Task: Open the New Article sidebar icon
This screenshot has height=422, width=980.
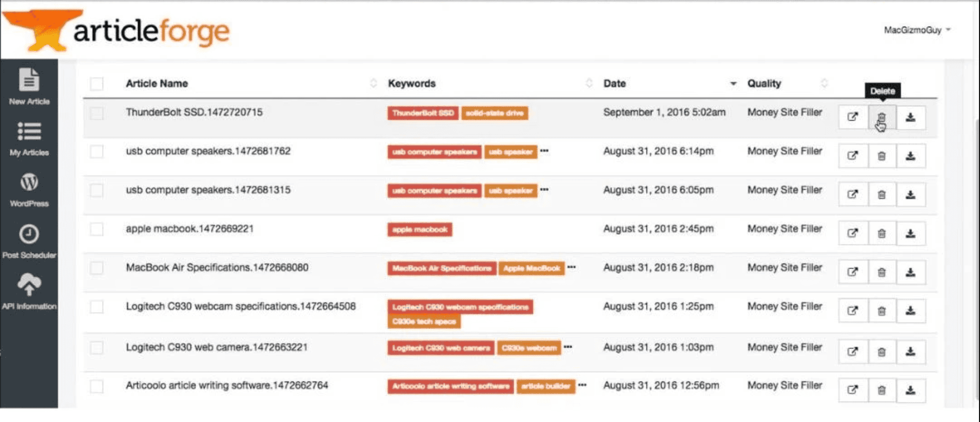Action: [29, 86]
